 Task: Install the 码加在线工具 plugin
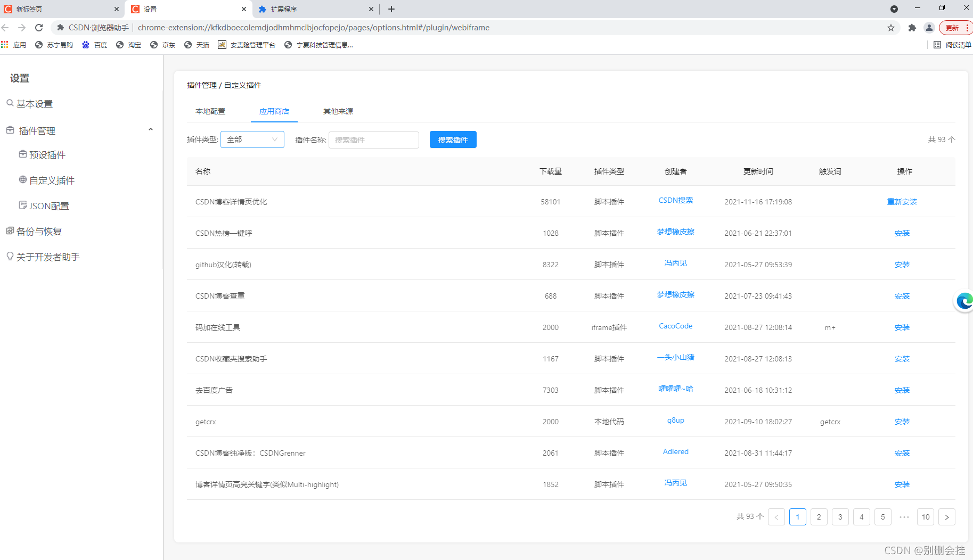pos(902,327)
